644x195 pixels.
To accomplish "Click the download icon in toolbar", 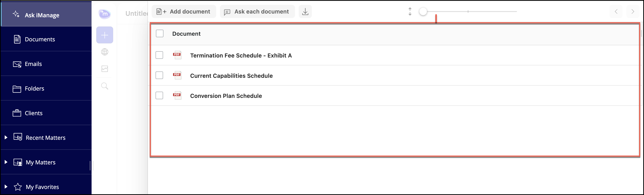I will [305, 11].
